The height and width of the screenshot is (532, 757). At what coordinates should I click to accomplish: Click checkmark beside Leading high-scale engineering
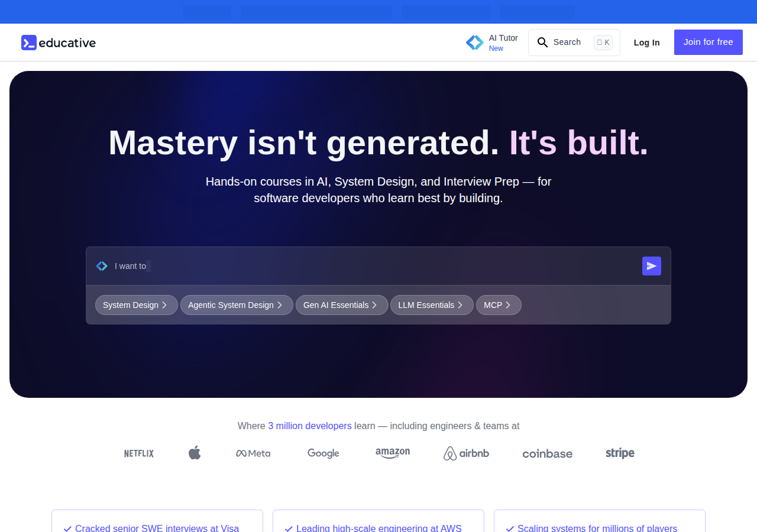point(289,528)
